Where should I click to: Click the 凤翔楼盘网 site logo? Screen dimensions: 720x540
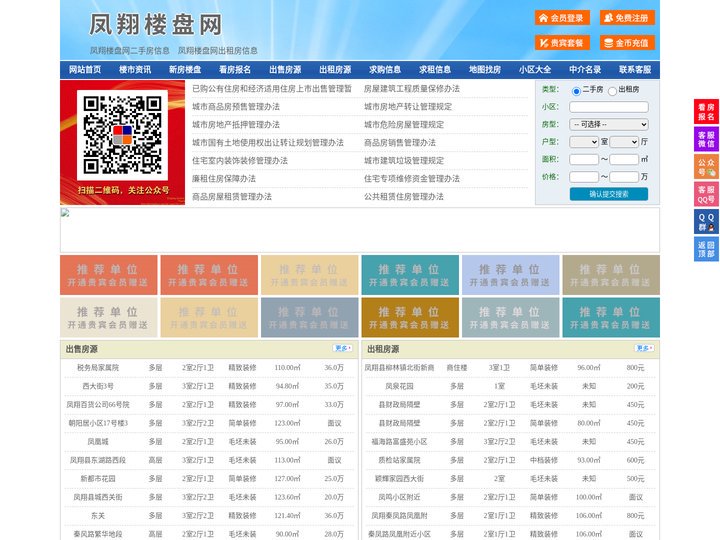point(156,24)
